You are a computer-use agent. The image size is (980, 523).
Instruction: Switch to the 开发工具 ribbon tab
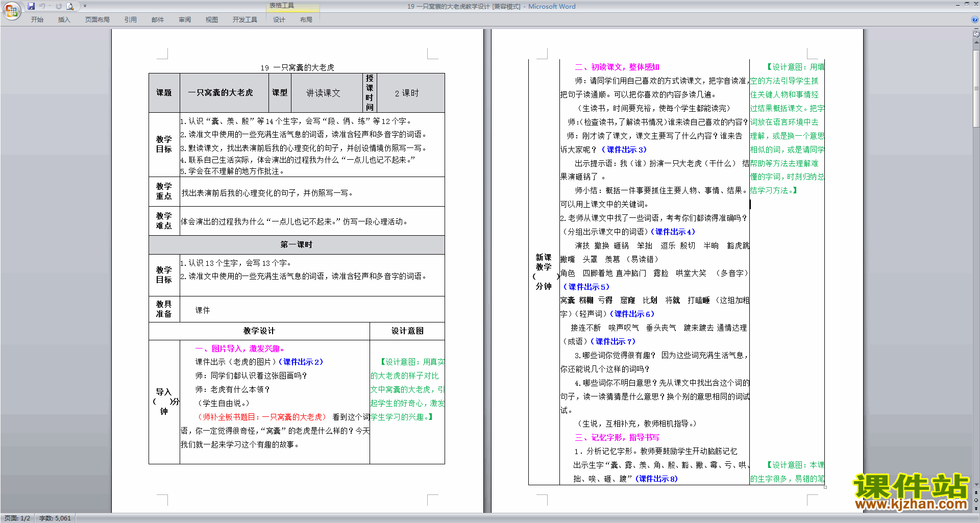tap(245, 19)
